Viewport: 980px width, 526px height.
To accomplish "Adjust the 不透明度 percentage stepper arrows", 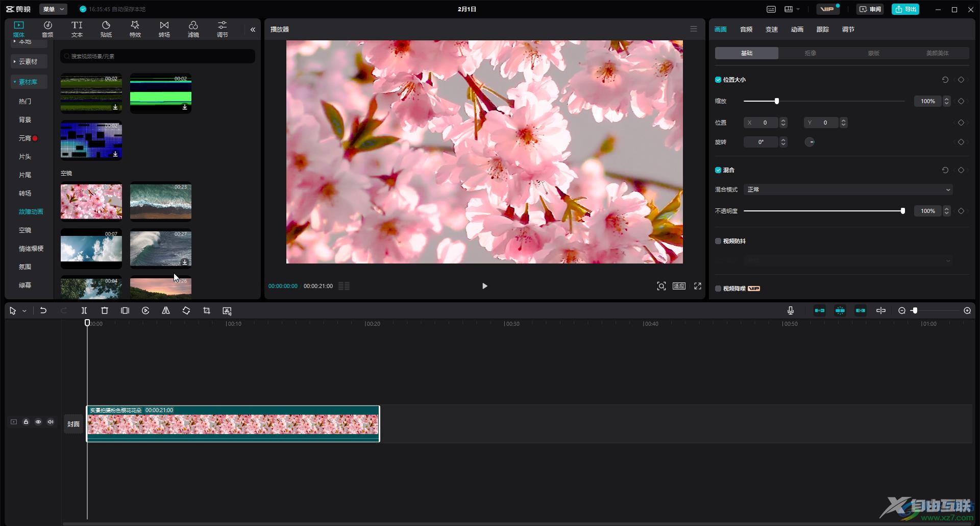I will (x=947, y=211).
